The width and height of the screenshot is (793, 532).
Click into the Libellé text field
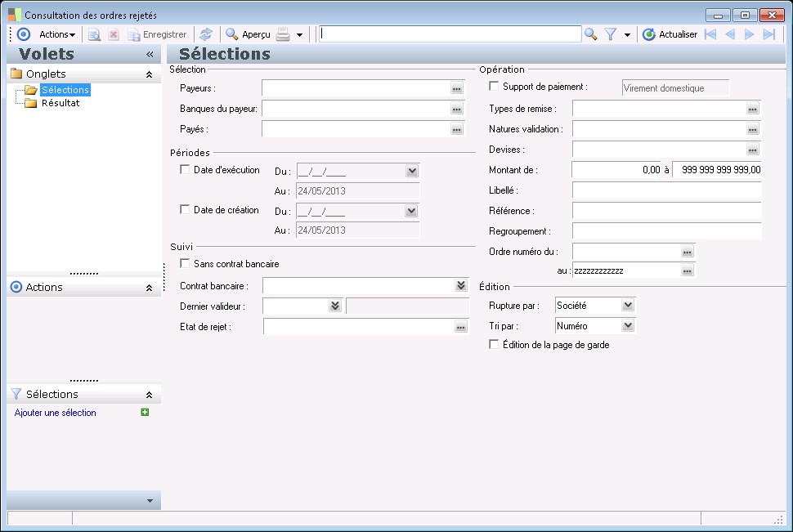(666, 190)
